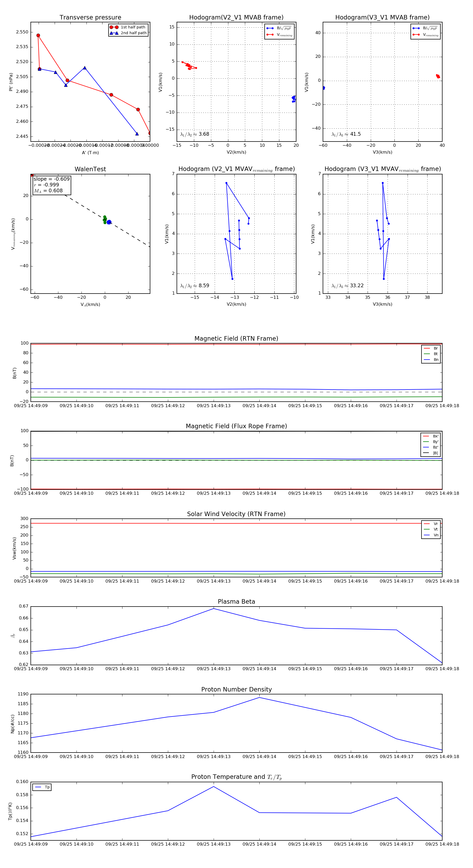473x868 pixels.
Task: Select the "Bt" legend entry
Action: tap(431, 354)
